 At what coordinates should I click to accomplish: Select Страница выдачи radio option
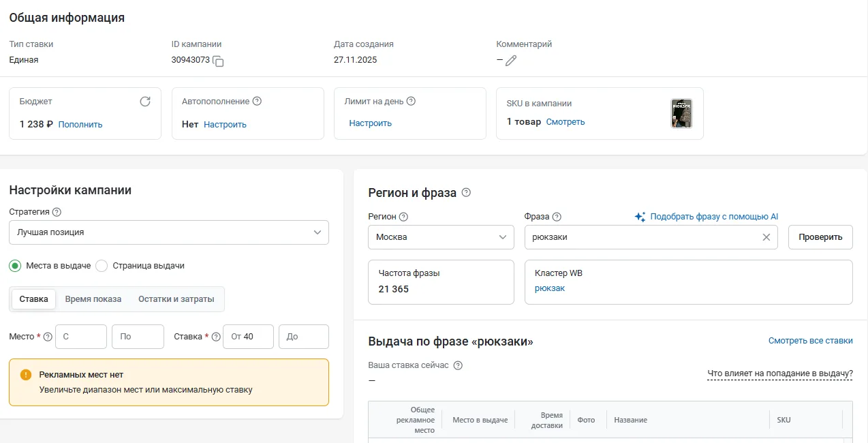tap(102, 266)
